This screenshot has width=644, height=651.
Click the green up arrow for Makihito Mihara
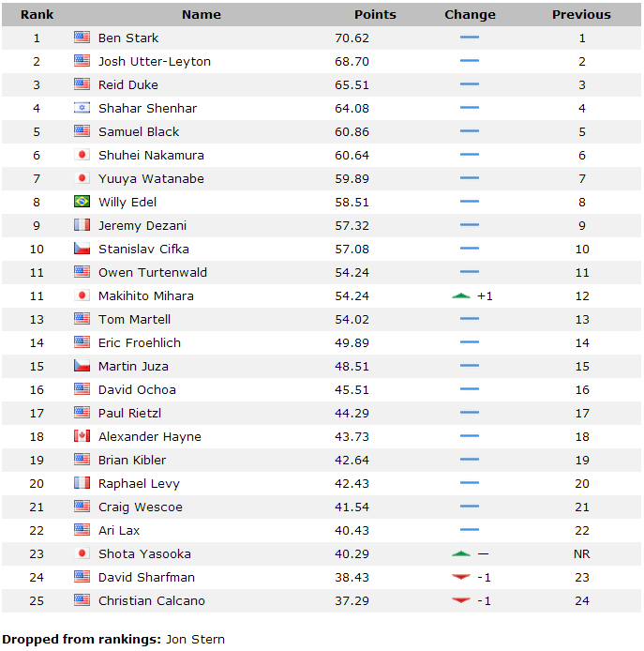tap(461, 296)
